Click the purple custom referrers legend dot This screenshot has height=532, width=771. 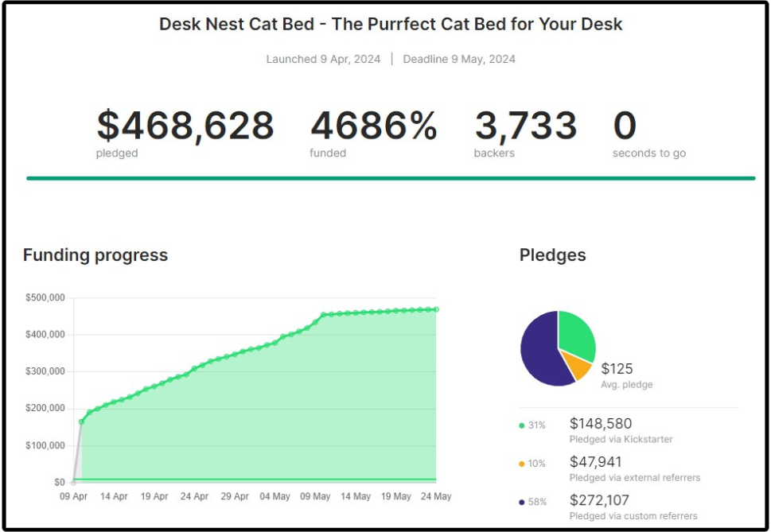point(522,502)
